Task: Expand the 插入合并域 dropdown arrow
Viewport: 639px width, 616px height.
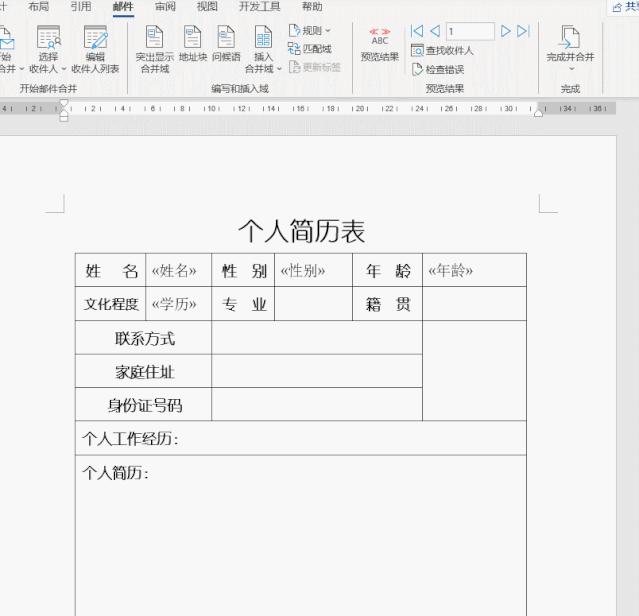Action: coord(279,69)
